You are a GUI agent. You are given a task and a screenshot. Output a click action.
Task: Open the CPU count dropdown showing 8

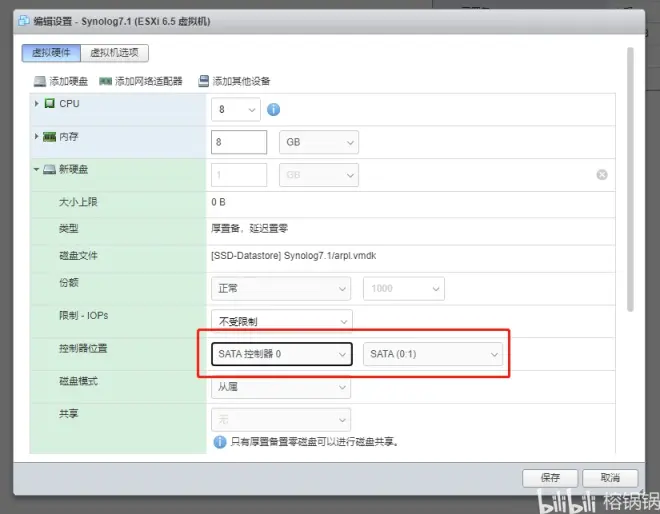[236, 109]
